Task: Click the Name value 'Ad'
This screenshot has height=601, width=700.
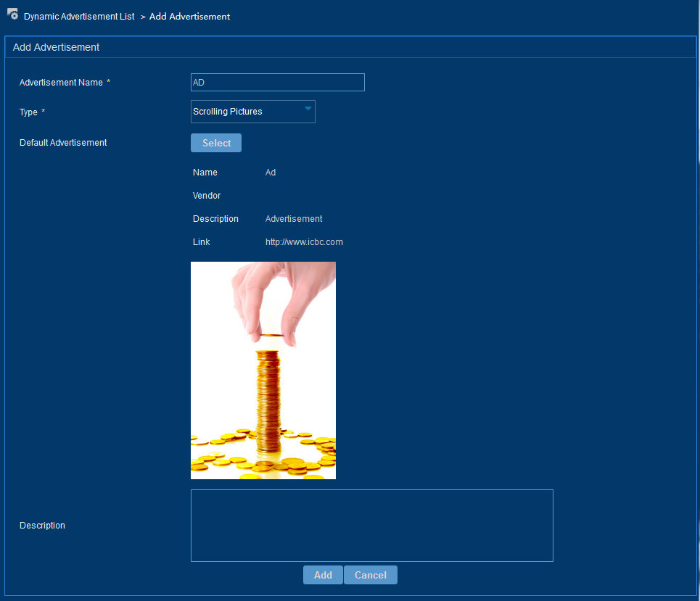Action: (271, 173)
